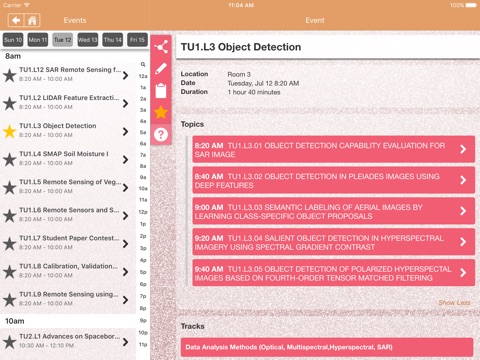
Task: Select the Mon 11 day tab
Action: (38, 40)
